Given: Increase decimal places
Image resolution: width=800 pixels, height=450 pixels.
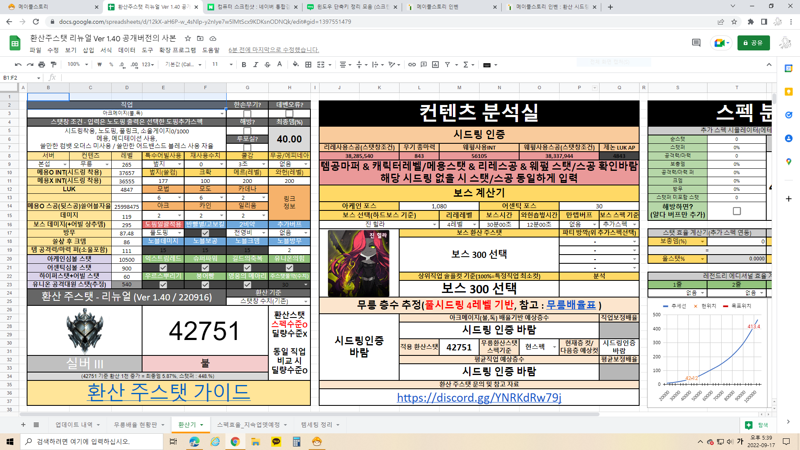Looking at the screenshot, I should pos(134,65).
